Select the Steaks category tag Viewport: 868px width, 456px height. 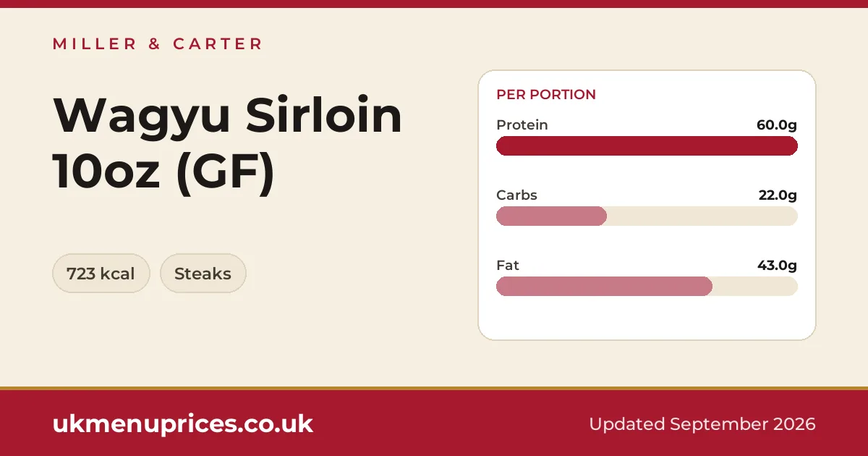click(x=203, y=274)
